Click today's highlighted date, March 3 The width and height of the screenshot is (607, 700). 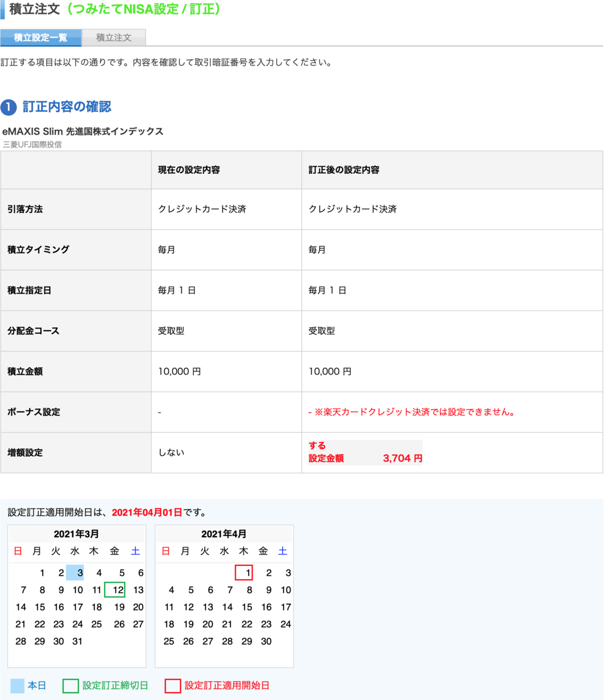click(78, 573)
